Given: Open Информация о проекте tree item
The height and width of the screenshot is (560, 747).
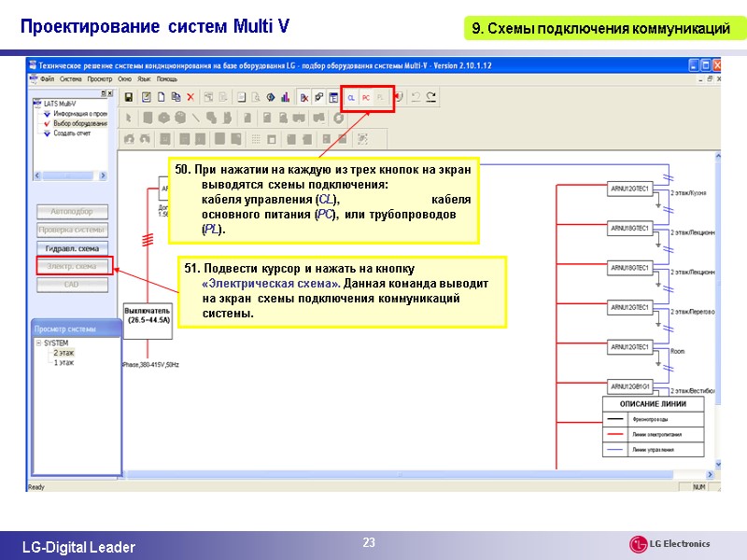Looking at the screenshot, I should click(80, 113).
